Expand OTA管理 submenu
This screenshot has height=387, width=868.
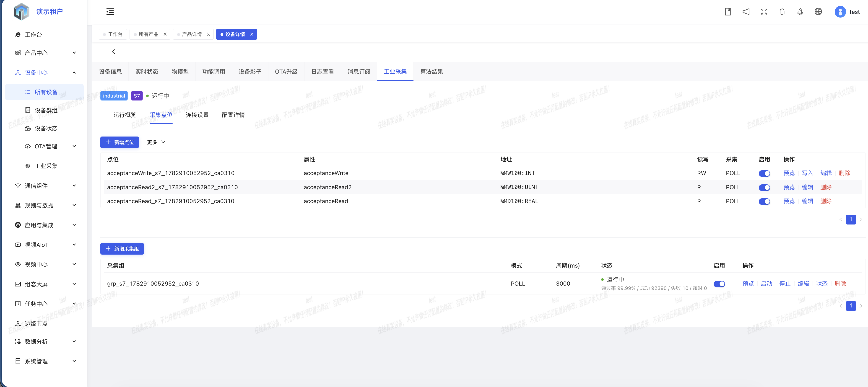point(74,146)
